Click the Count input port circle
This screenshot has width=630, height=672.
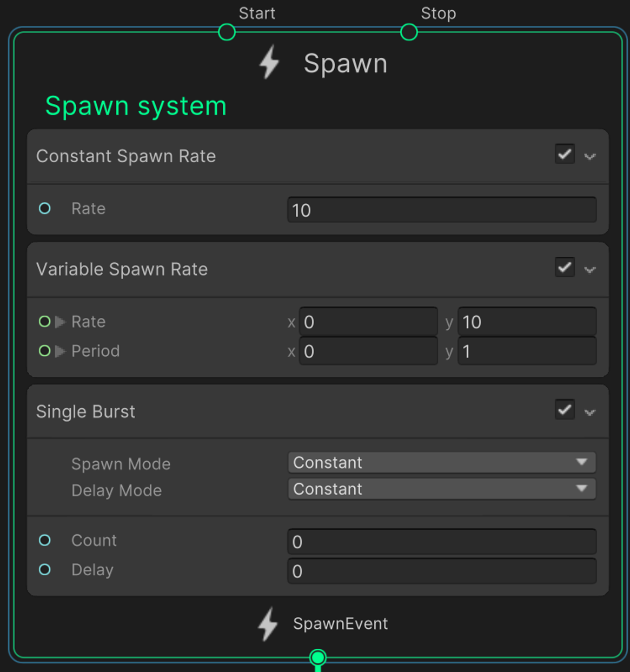45,540
